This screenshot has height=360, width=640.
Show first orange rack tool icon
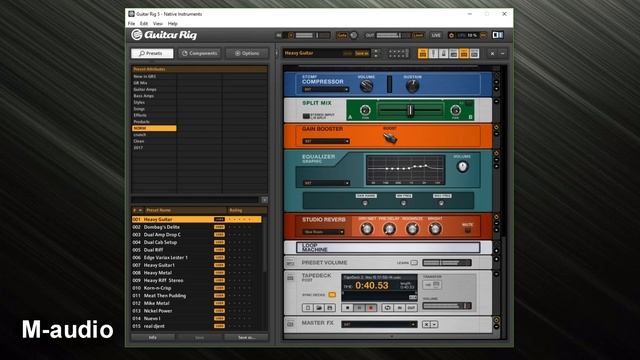422,53
